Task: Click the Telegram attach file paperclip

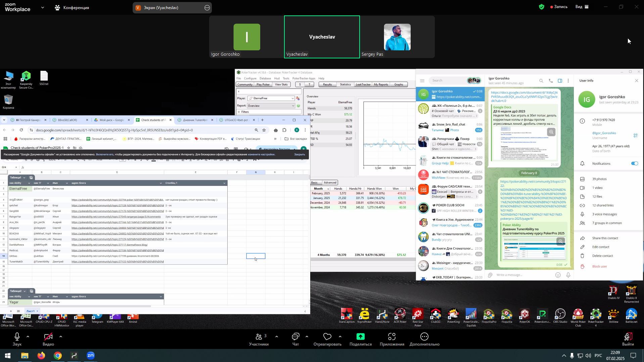Action: [490, 275]
